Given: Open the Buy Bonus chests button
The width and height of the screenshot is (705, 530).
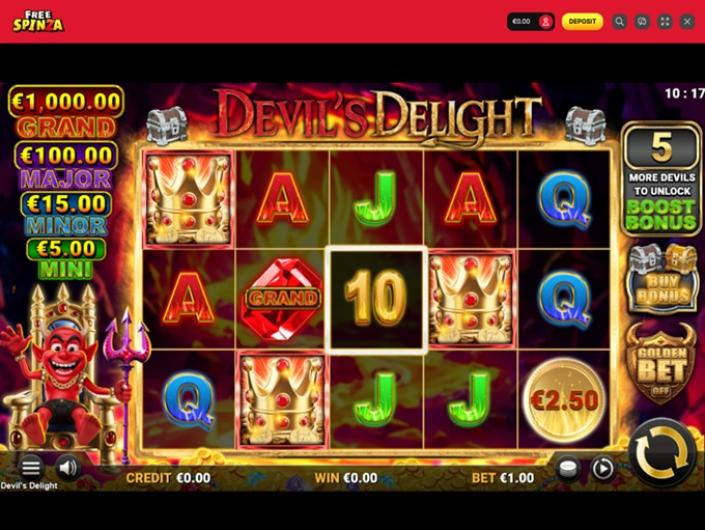Looking at the screenshot, I should tap(661, 280).
